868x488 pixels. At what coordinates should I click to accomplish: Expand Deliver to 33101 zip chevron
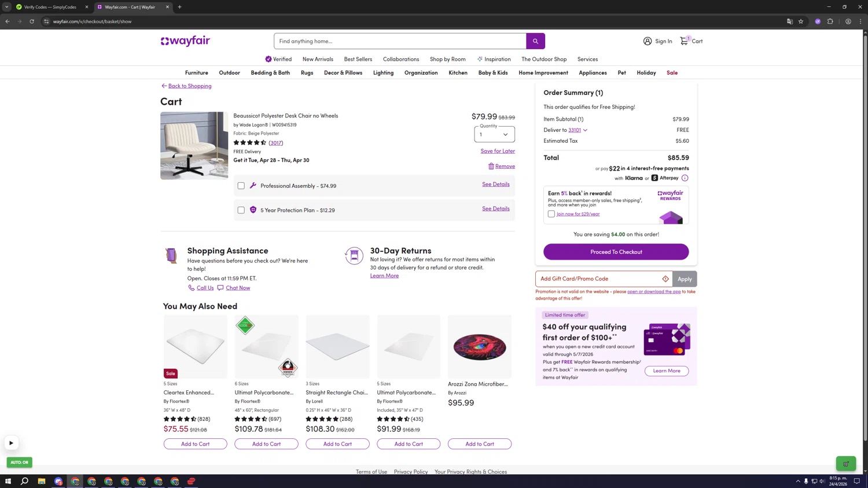click(585, 130)
